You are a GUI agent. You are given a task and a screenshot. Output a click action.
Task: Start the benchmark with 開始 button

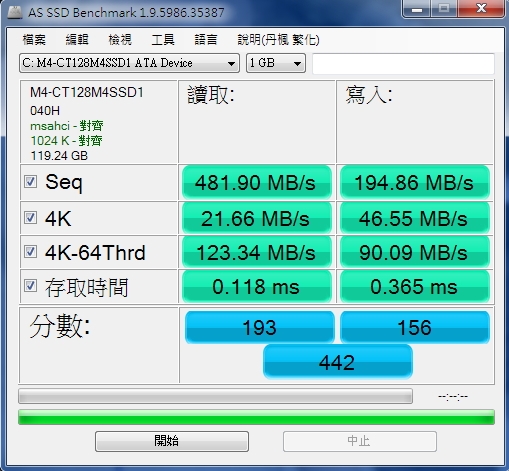click(172, 441)
